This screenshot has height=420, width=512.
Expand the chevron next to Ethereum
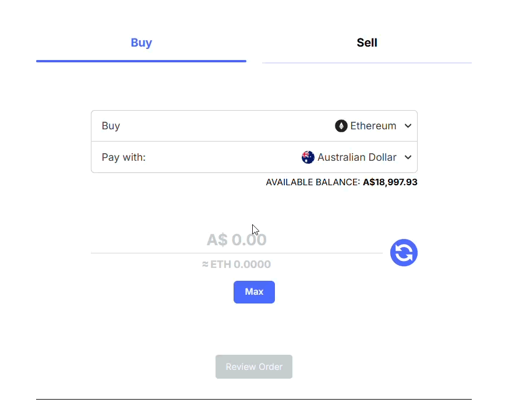[x=408, y=125]
